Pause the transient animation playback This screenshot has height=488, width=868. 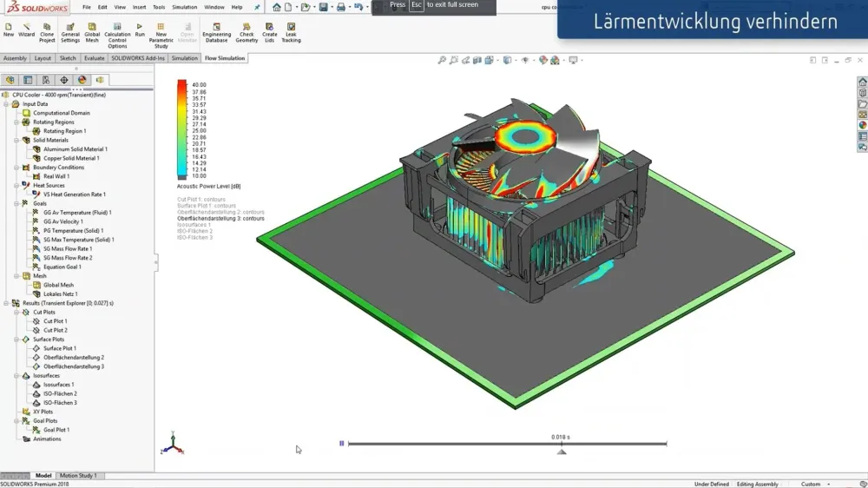[x=341, y=443]
